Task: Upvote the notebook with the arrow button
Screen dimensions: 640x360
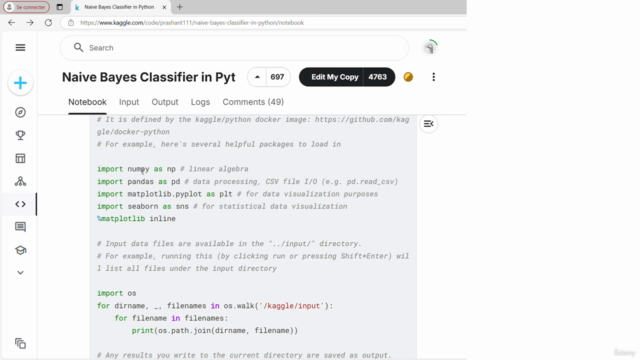Action: tap(257, 77)
